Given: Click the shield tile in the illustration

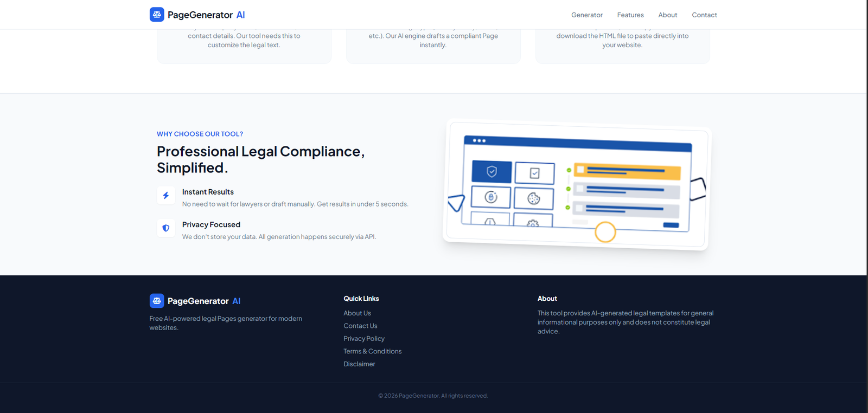Looking at the screenshot, I should (492, 172).
